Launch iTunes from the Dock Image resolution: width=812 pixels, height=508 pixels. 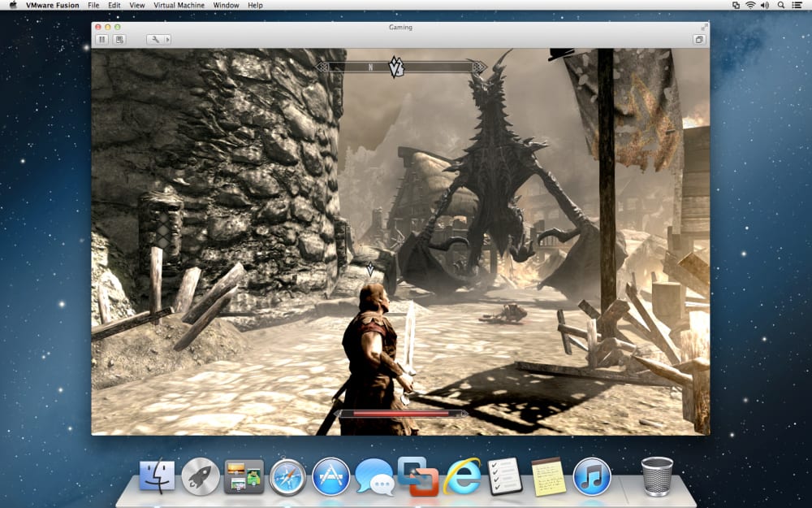(x=592, y=475)
